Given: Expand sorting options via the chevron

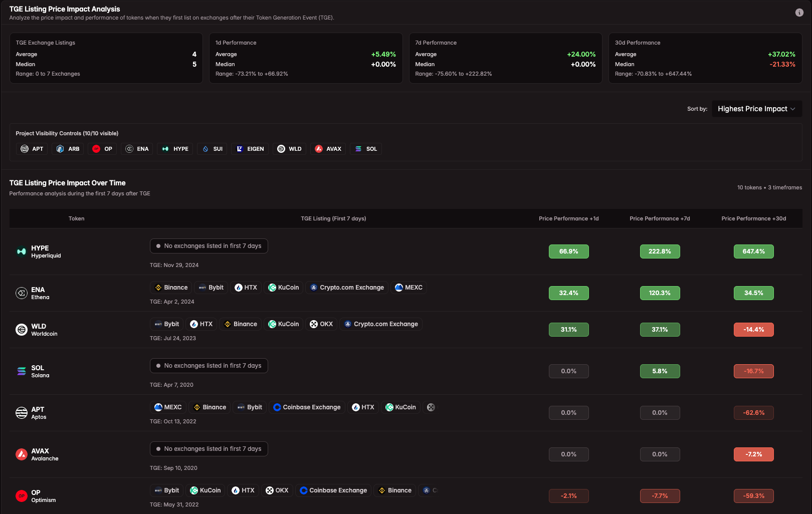Looking at the screenshot, I should pyautogui.click(x=793, y=109).
